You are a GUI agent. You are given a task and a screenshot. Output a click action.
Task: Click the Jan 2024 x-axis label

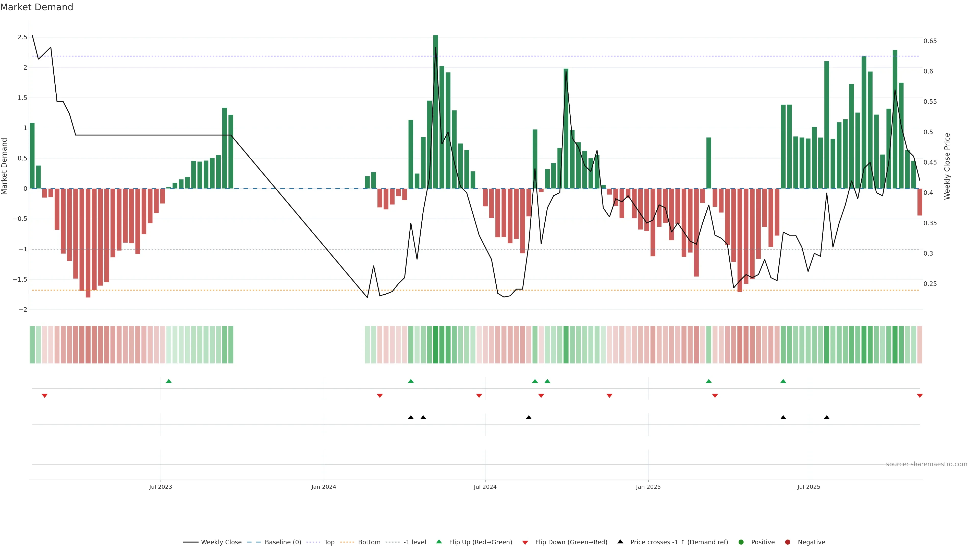coord(323,487)
